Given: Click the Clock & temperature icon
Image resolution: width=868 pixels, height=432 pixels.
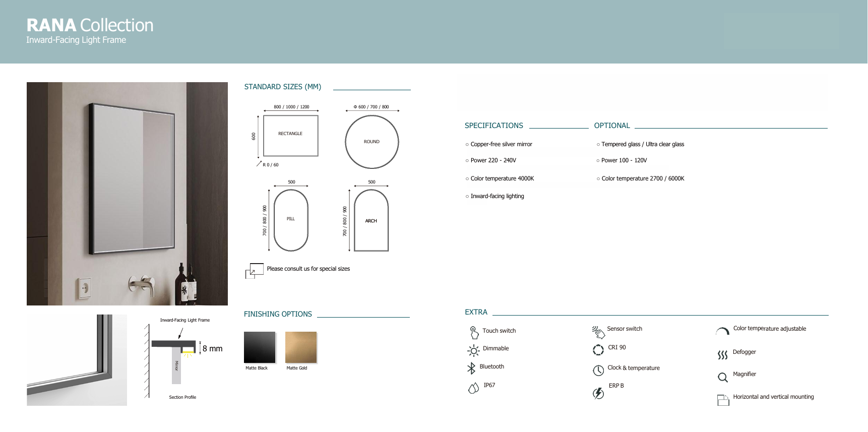Looking at the screenshot, I should [x=598, y=371].
